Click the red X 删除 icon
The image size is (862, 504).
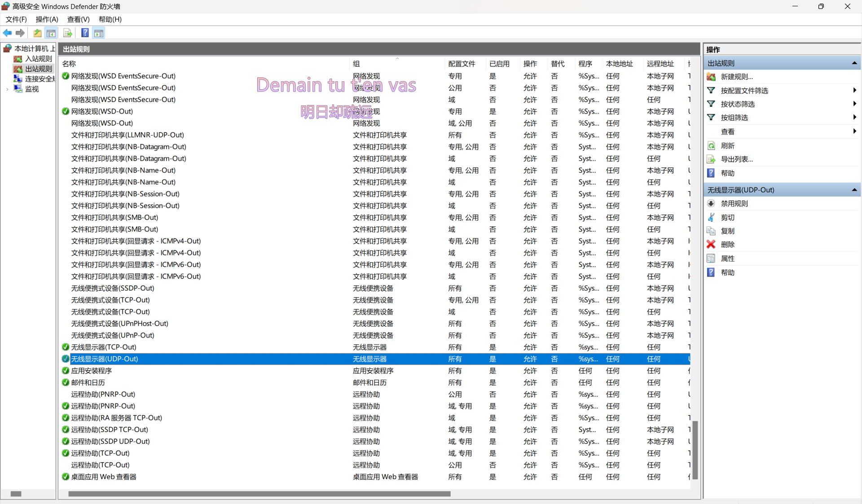(x=711, y=245)
